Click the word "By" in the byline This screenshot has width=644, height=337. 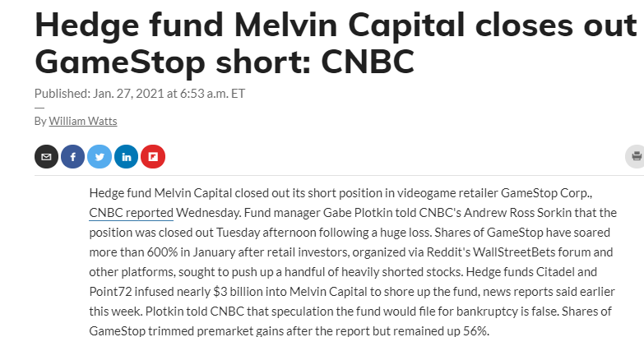(40, 121)
